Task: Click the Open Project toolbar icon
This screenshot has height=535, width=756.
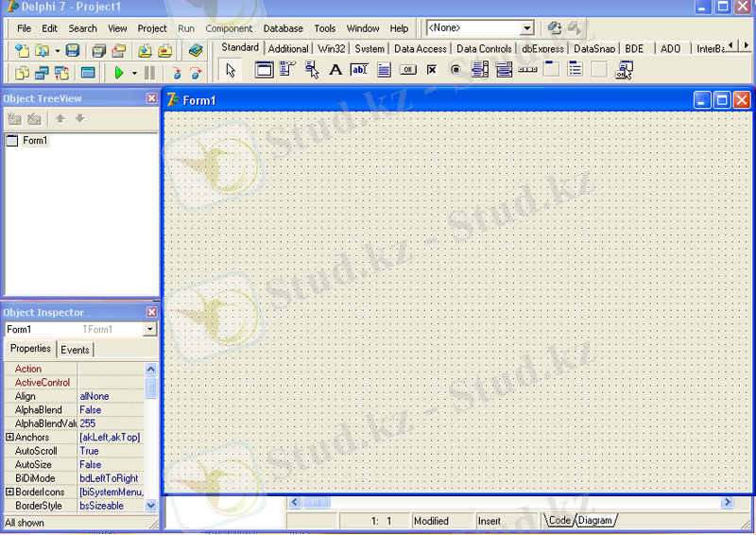Action: click(119, 50)
